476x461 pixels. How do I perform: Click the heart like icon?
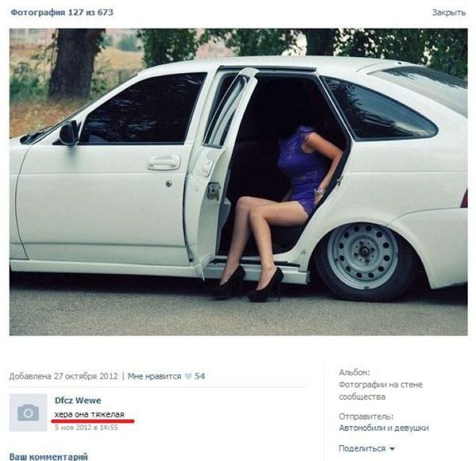[188, 376]
